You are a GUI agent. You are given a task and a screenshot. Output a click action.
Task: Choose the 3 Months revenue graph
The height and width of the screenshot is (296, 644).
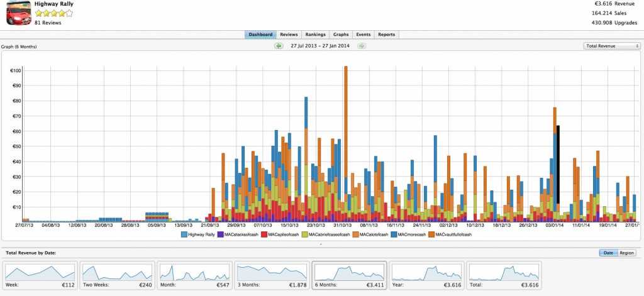tap(272, 277)
